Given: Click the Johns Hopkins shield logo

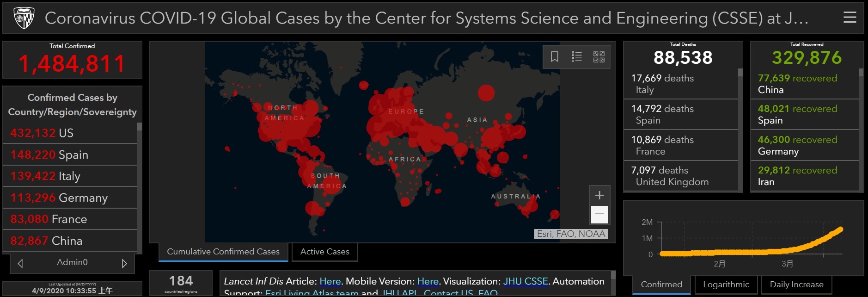Looking at the screenshot, I should [x=24, y=18].
